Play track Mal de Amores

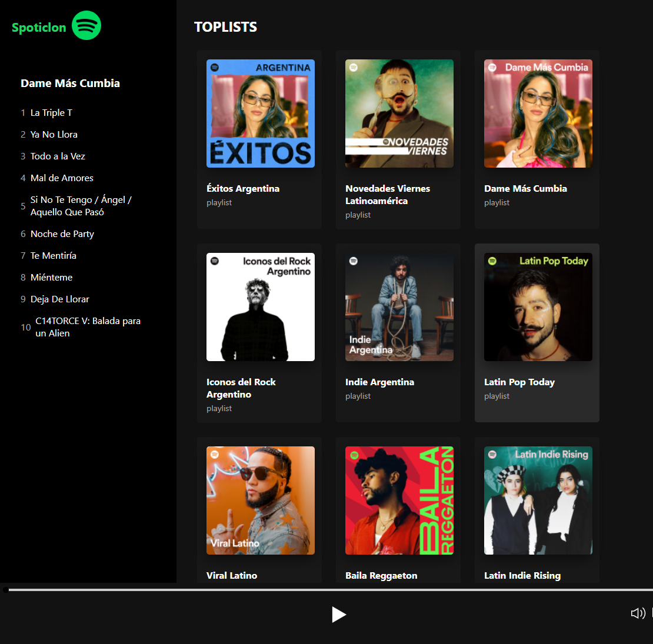point(62,178)
